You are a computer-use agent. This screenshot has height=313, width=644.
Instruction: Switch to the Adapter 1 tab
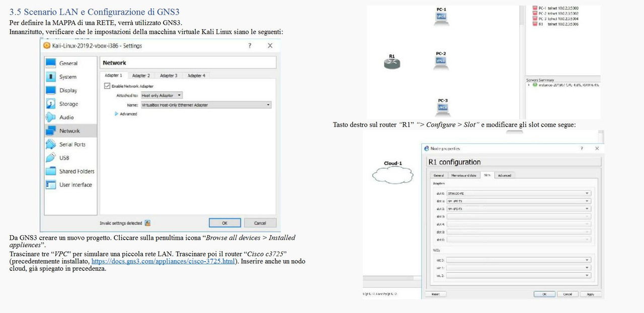[113, 75]
